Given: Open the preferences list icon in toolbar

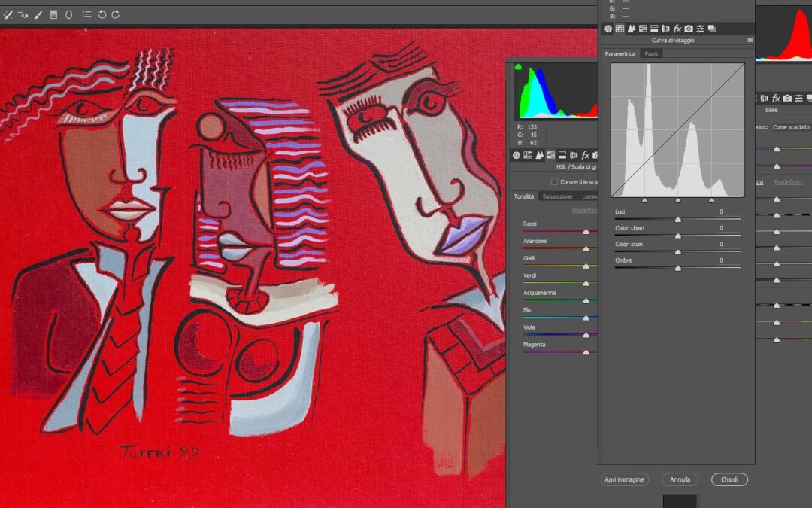Looking at the screenshot, I should [87, 14].
